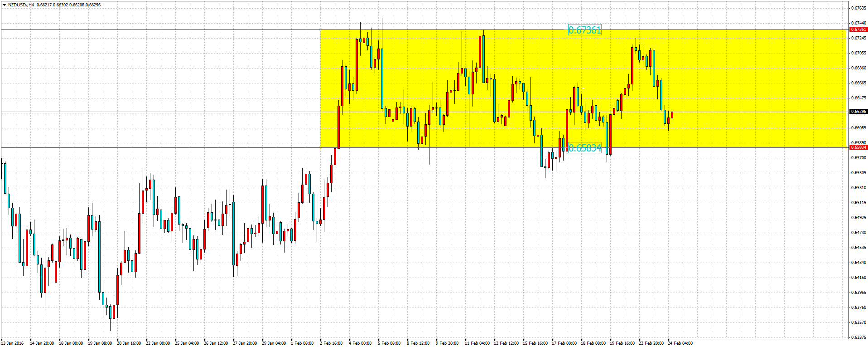
Task: Click the 0.67635 price scale label
Action: pos(858,8)
